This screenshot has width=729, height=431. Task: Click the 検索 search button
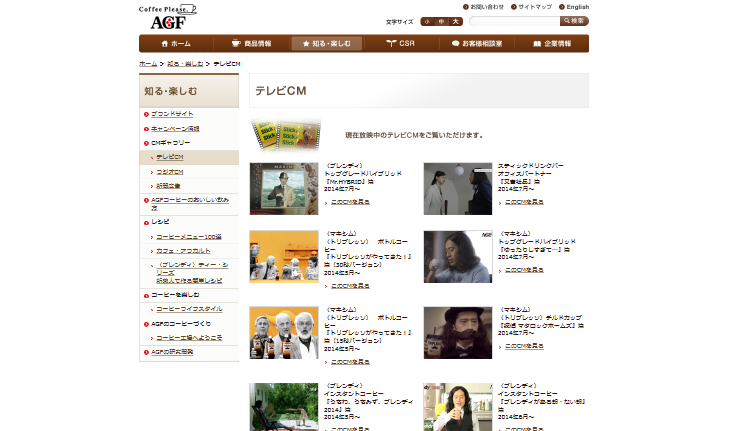click(x=575, y=21)
